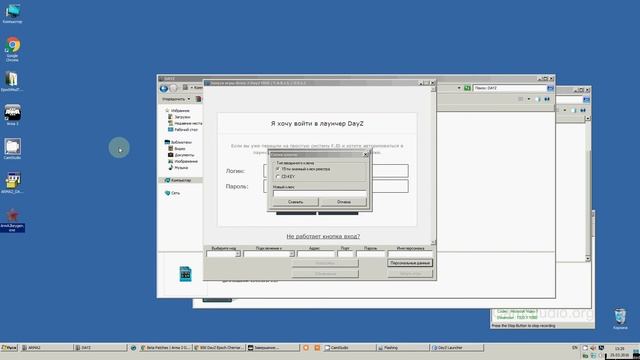This screenshot has width=640, height=360.
Task: Click the server password field in the bottom row
Action: [370, 254]
